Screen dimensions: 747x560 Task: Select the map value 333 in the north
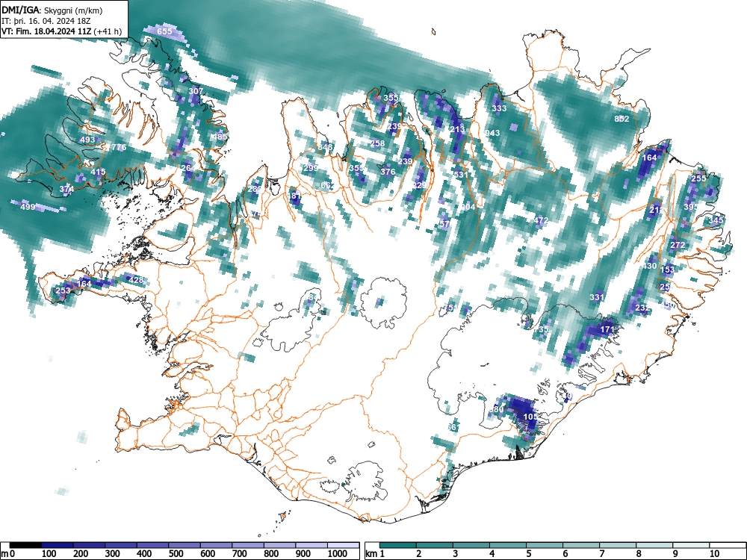[x=499, y=108]
